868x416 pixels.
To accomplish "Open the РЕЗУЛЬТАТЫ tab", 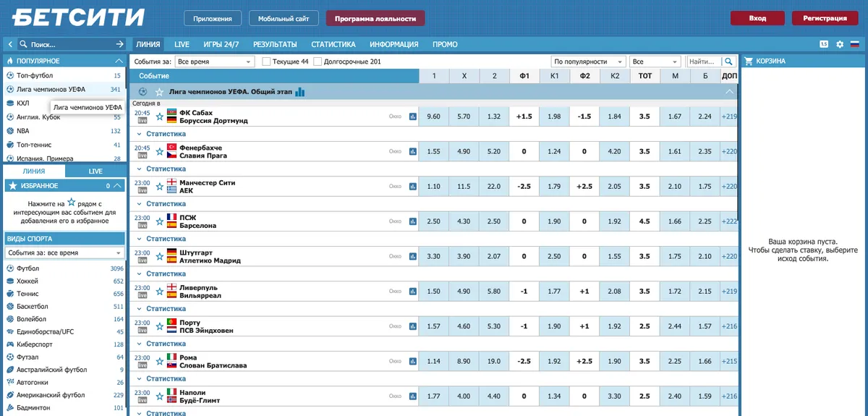I will coord(275,44).
